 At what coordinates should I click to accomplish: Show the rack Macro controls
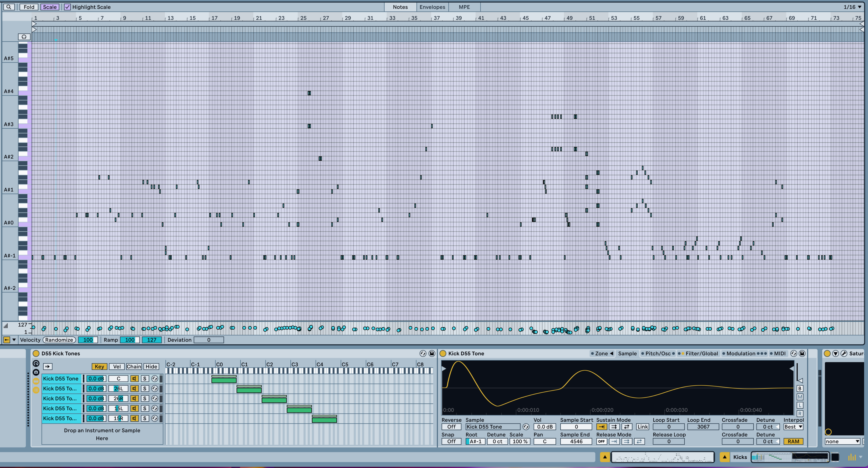pyautogui.click(x=36, y=364)
